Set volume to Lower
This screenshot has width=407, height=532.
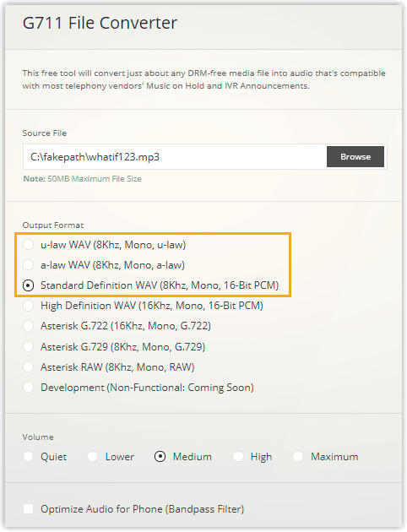[x=92, y=457]
